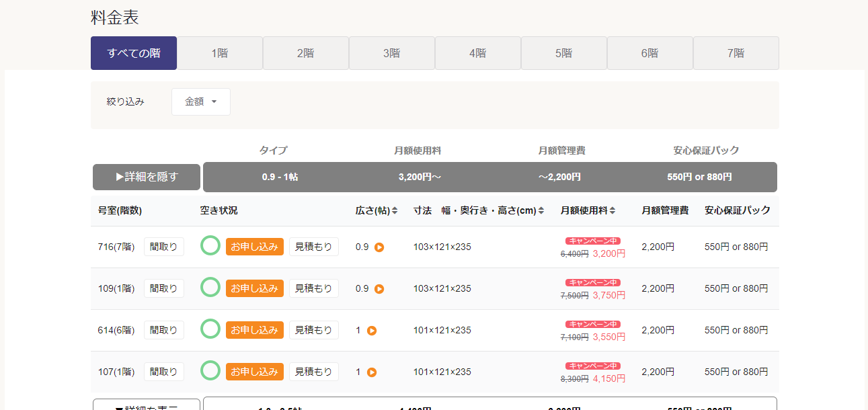Switch to the 1階 tab
868x410 pixels.
[x=220, y=53]
